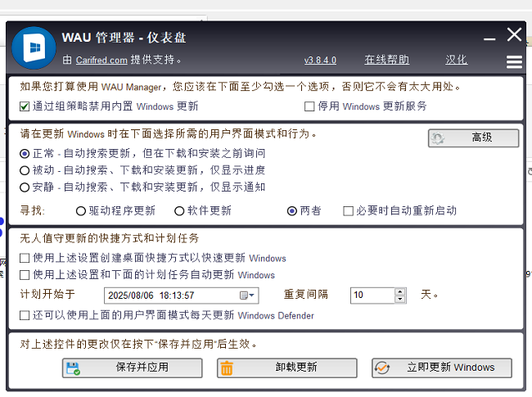Decrease the 重复间隔 days value
Viewport: 532px width, 397px height.
[x=400, y=299]
